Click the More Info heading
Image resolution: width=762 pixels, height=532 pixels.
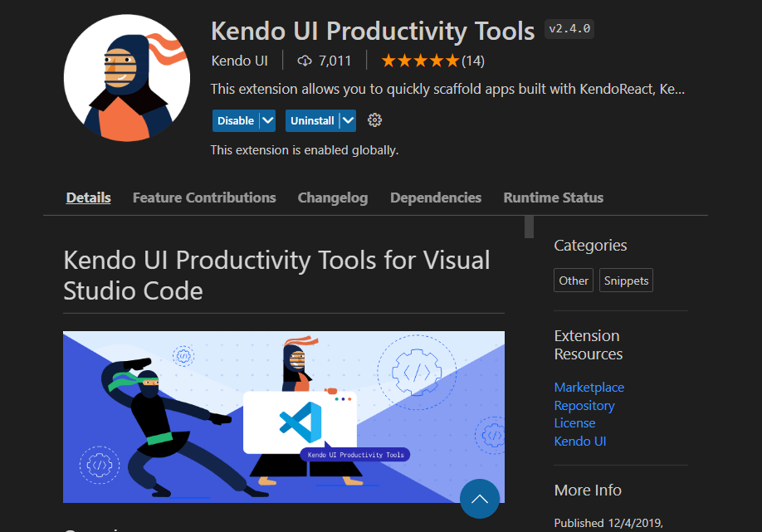point(588,491)
